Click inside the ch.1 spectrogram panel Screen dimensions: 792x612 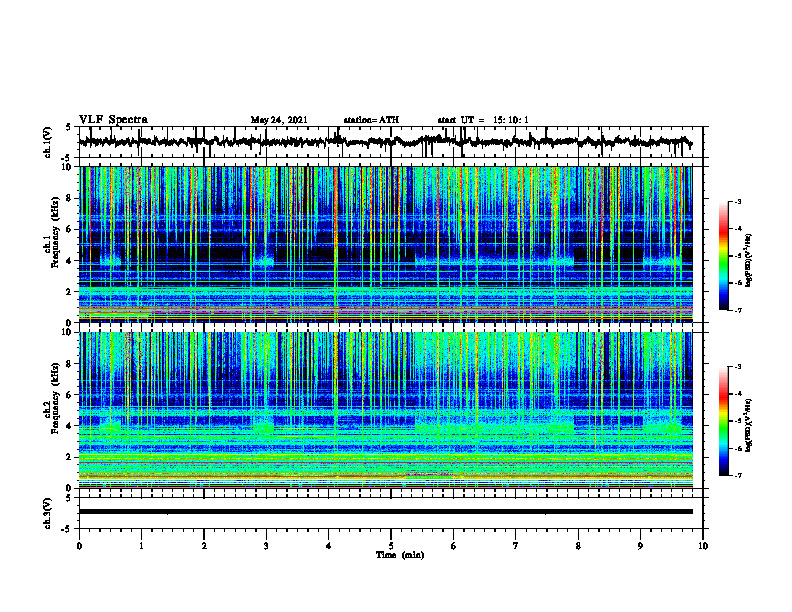(385, 244)
